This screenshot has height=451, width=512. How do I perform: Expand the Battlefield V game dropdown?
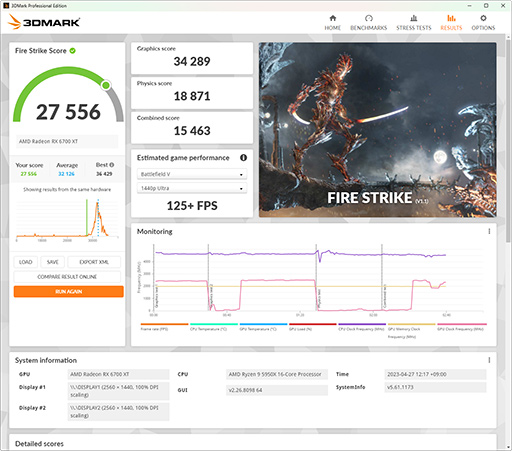click(192, 174)
